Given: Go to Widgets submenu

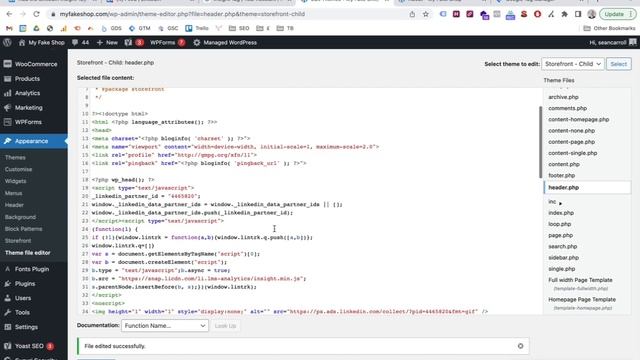Looking at the screenshot, I should coord(16,181).
